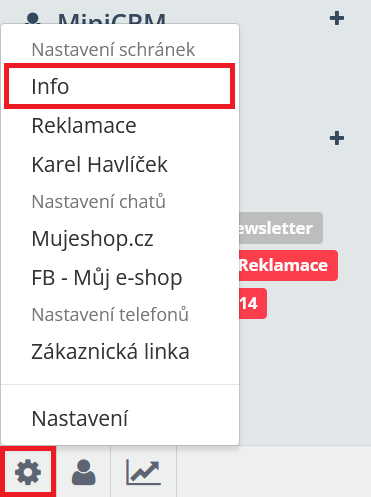
Task: Click the red 14 badge
Action: tap(253, 303)
